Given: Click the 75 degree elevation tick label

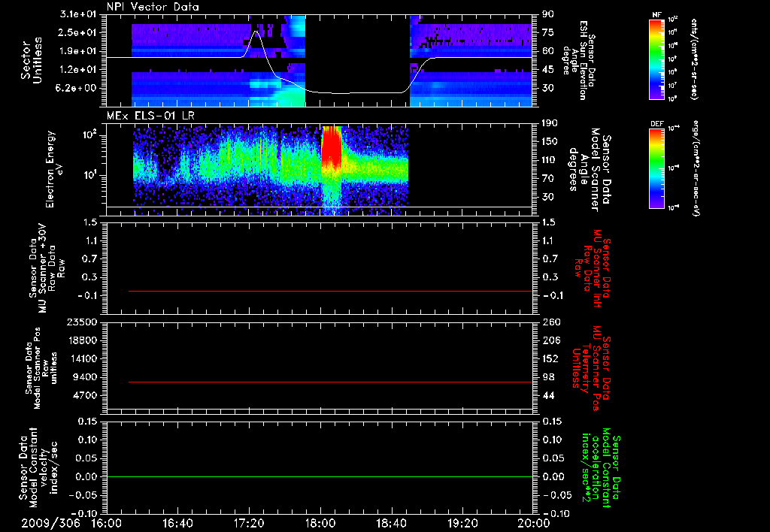Looking at the screenshot, I should 547,32.
